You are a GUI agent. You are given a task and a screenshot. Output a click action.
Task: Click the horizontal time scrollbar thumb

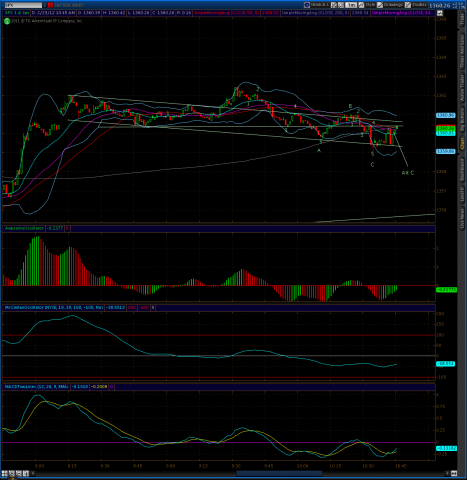279,473
